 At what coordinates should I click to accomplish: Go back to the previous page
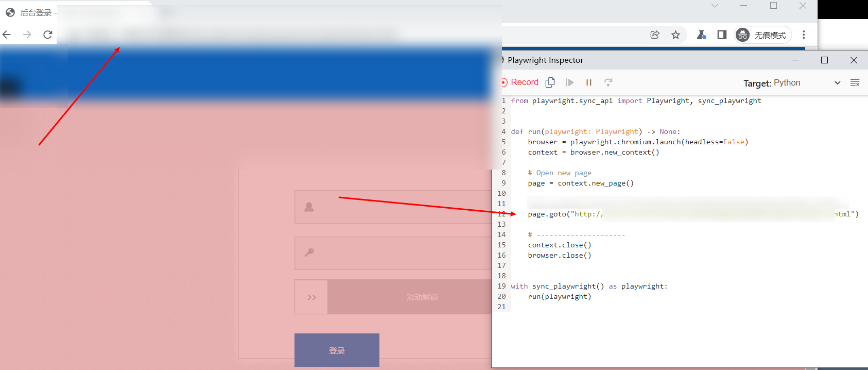coord(7,35)
